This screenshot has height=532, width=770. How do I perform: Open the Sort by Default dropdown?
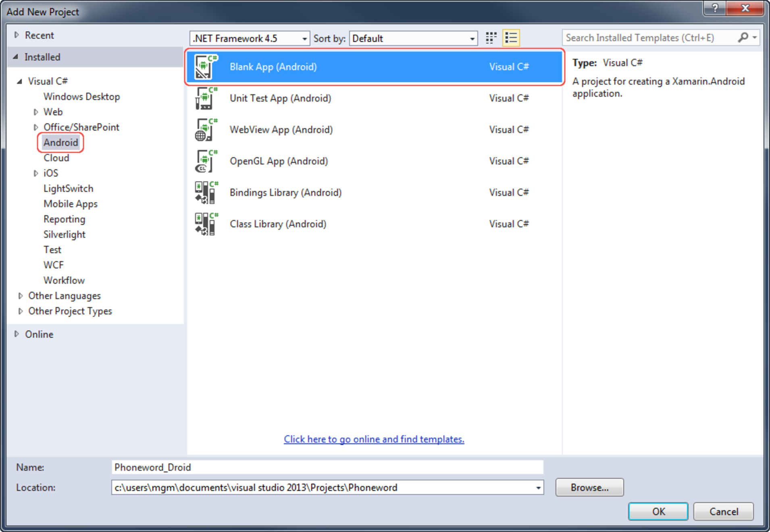click(472, 39)
